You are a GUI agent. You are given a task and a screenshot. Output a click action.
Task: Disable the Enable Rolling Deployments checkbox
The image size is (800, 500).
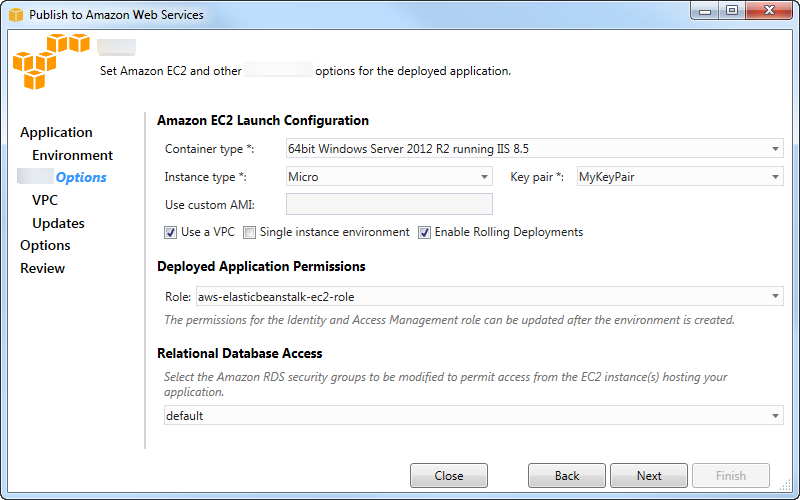[x=424, y=232]
